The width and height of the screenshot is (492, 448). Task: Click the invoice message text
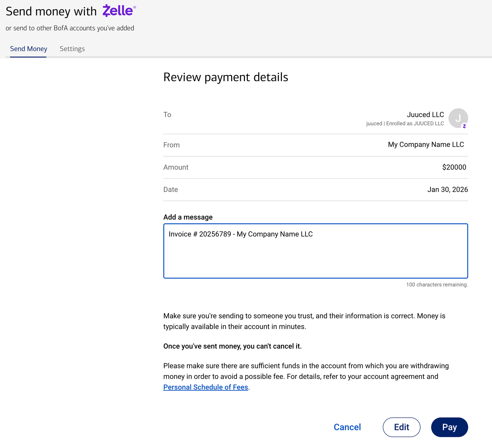click(240, 234)
